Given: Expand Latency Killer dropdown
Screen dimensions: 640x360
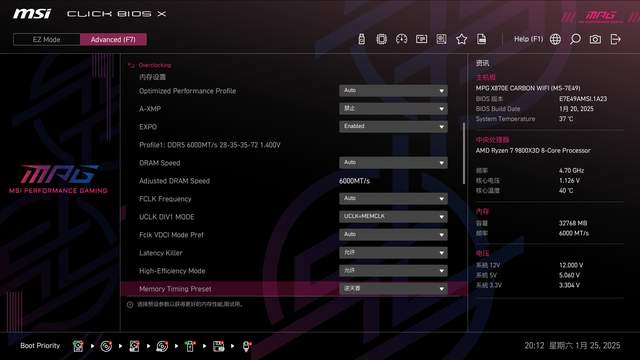Looking at the screenshot, I should point(393,253).
